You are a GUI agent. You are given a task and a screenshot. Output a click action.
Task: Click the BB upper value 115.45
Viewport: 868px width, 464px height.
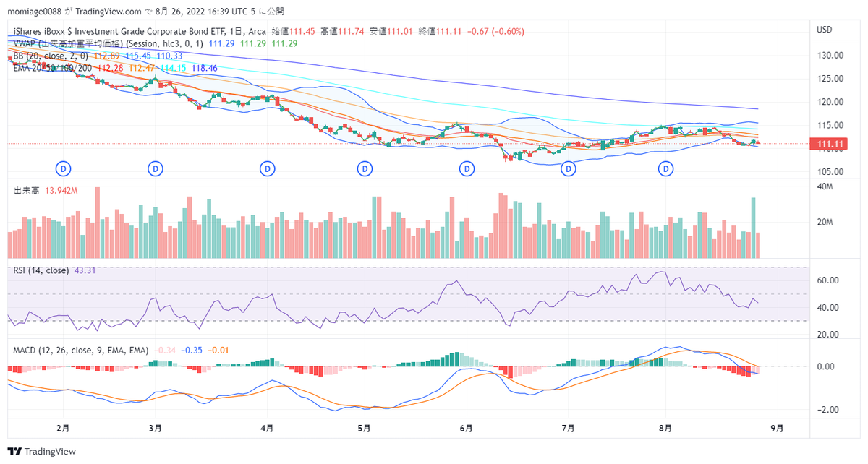tap(138, 56)
